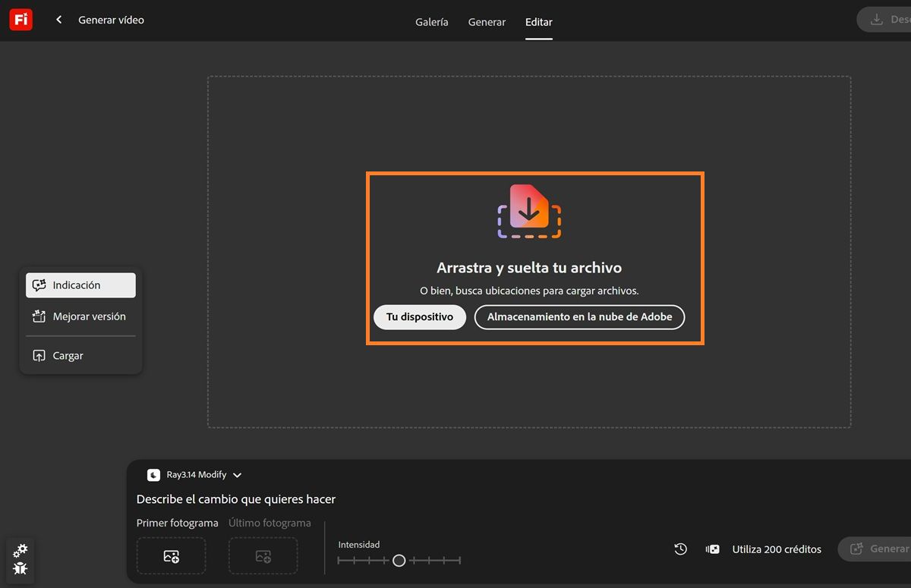The height and width of the screenshot is (588, 911).
Task: Click the Adobe Firefly logo
Action: pos(20,19)
